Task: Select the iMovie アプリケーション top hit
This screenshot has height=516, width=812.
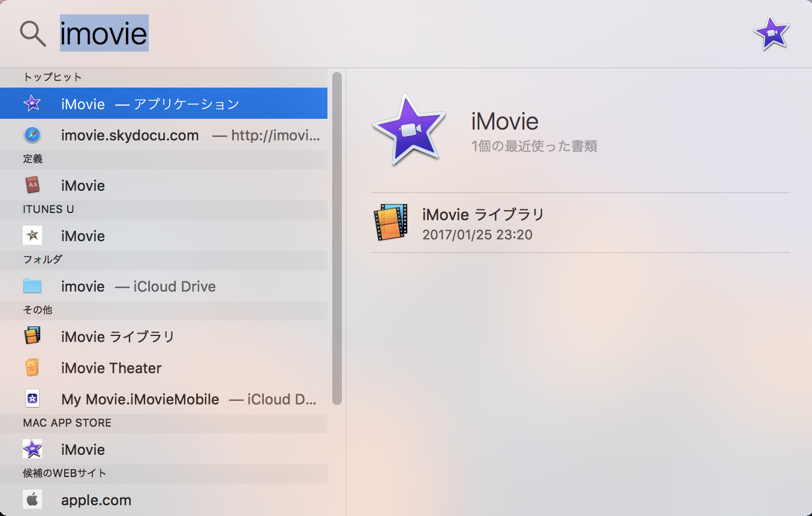Action: (x=164, y=104)
